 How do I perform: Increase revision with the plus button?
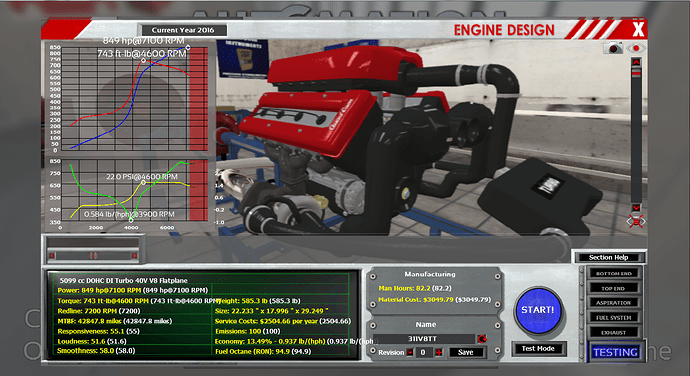tap(439, 352)
